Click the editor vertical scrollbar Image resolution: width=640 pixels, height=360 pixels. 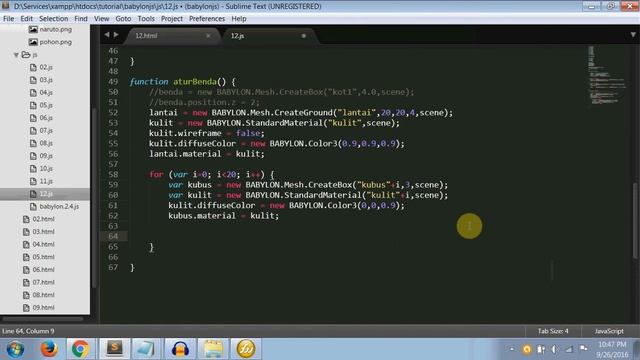coord(635,220)
